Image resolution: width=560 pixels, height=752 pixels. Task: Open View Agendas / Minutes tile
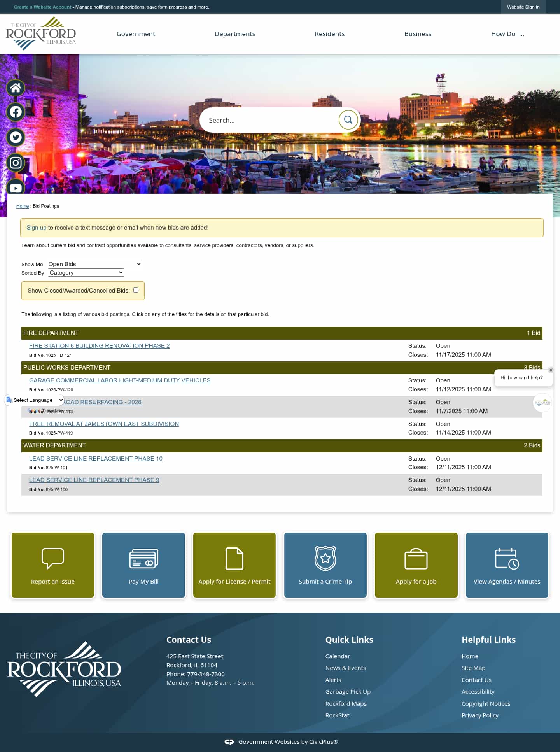coord(507,565)
